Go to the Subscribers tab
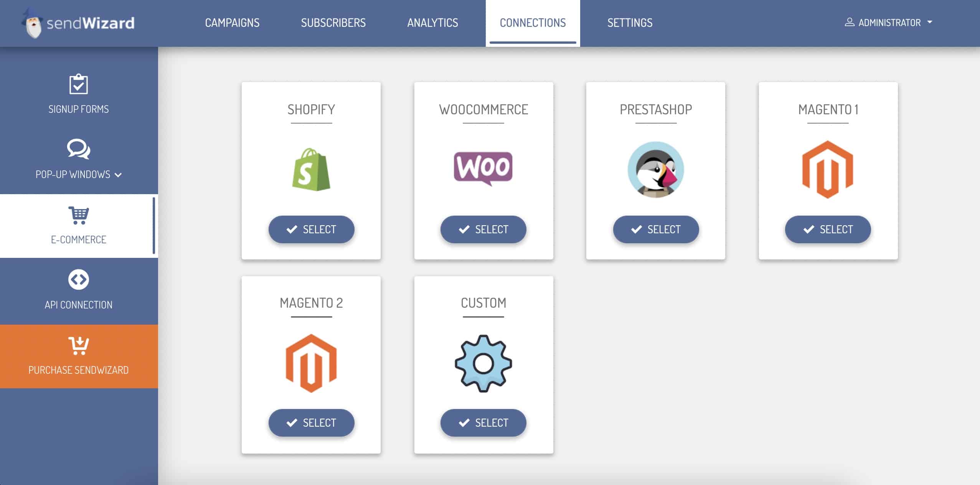 click(x=333, y=23)
